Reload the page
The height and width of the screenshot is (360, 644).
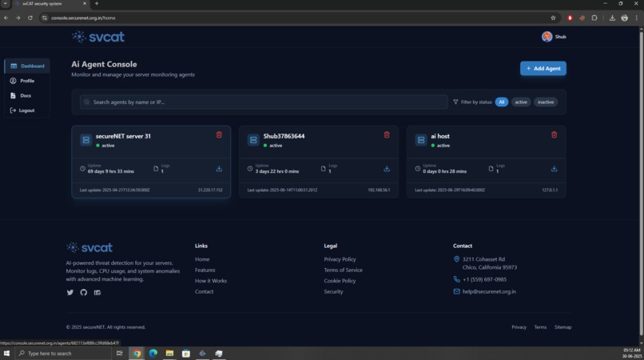tap(30, 18)
